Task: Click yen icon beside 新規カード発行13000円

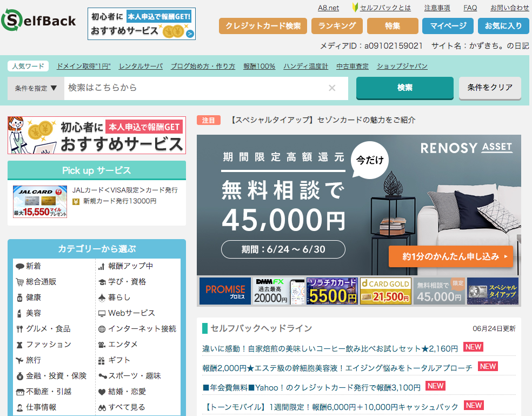Action: tap(76, 202)
